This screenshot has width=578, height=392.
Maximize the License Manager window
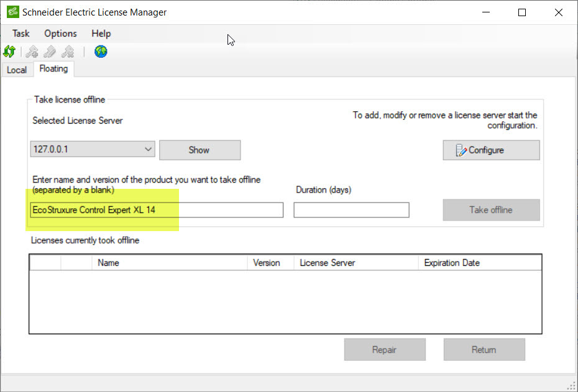pos(522,12)
